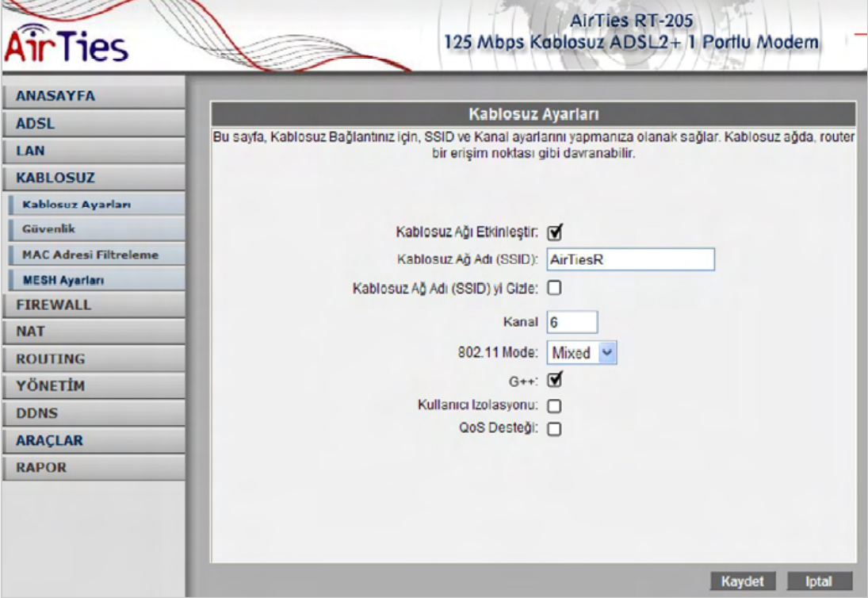Uncheck Kablosuz Ağı Etkinleştir checkbox

click(x=555, y=232)
